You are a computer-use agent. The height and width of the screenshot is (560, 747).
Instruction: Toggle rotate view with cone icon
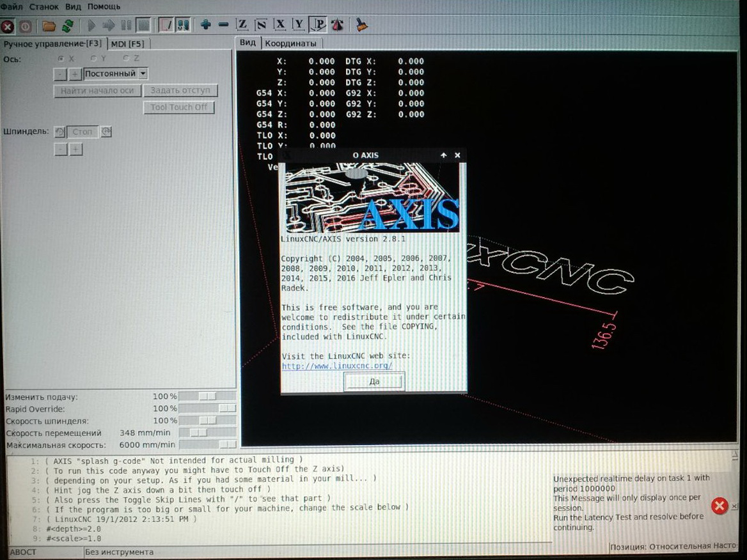tap(337, 24)
